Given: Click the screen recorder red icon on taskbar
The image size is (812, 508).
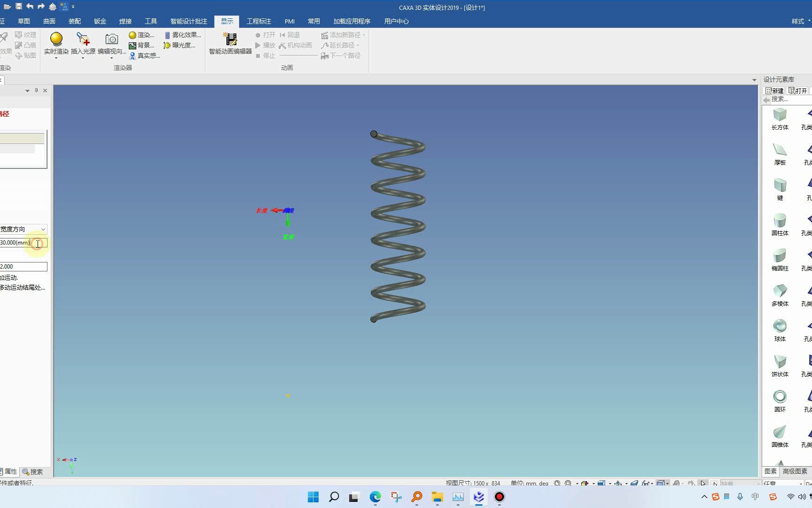Looking at the screenshot, I should coord(500,497).
